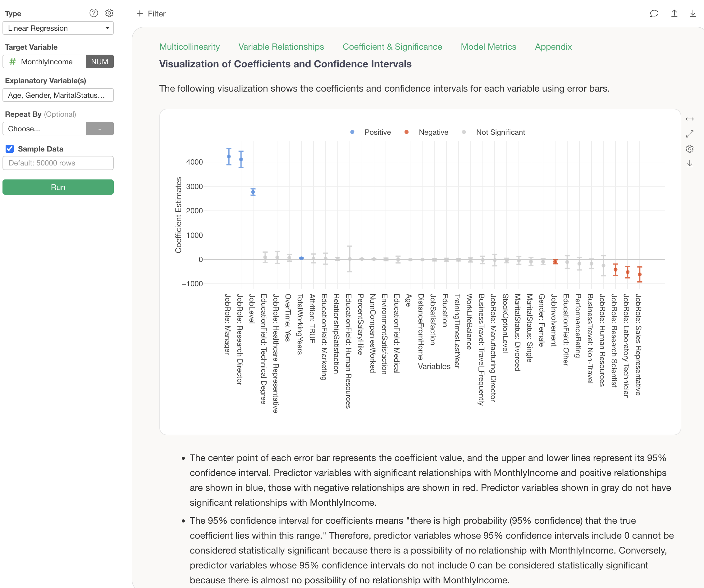Uncheck the Sample Data checkbox
The image size is (704, 588).
(10, 149)
